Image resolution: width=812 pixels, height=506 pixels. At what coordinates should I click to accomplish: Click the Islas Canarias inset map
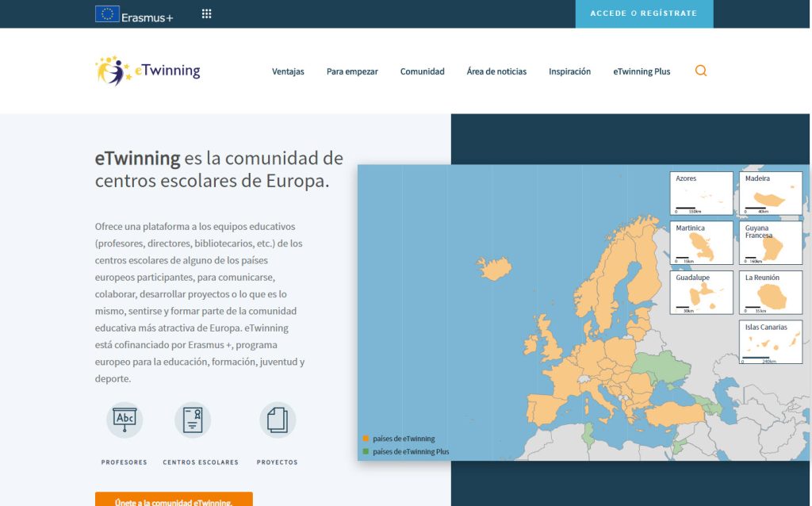click(x=770, y=342)
